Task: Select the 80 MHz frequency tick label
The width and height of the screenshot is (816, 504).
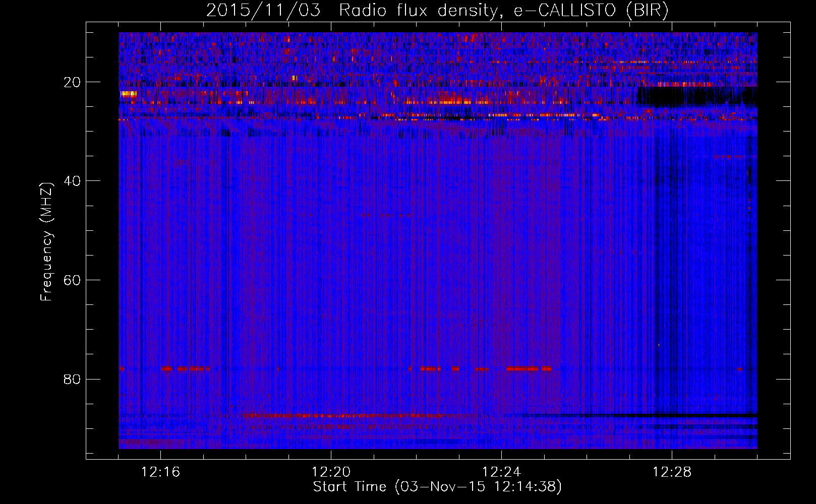Action: pyautogui.click(x=72, y=379)
